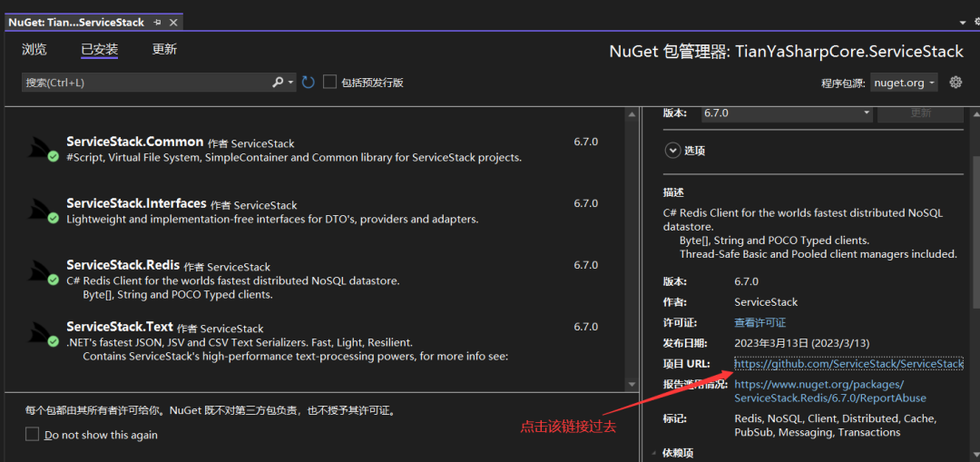Open the 查看许可证 link
The image size is (980, 462).
(x=760, y=322)
